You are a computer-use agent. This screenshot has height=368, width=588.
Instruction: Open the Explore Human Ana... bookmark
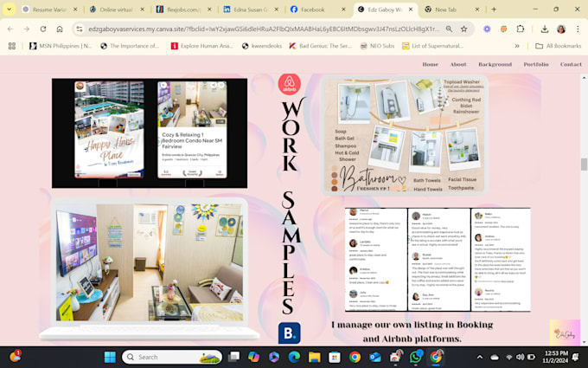pos(201,46)
